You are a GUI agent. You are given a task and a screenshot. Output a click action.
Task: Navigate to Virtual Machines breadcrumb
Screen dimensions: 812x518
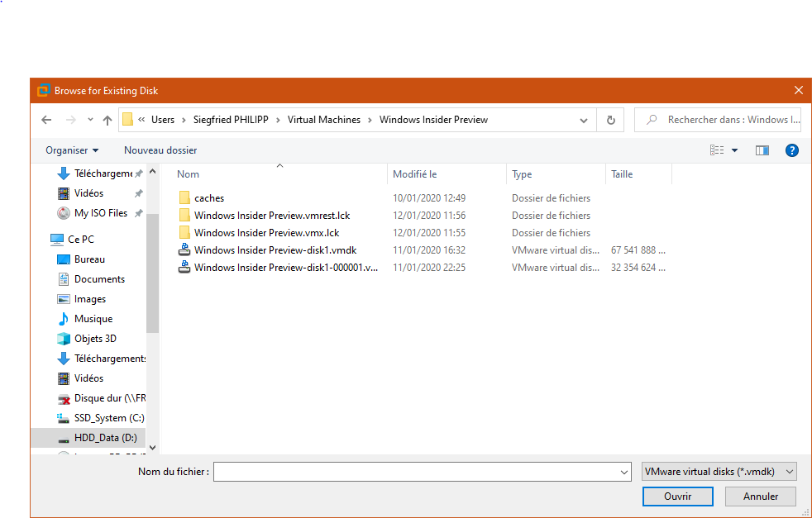click(x=324, y=120)
